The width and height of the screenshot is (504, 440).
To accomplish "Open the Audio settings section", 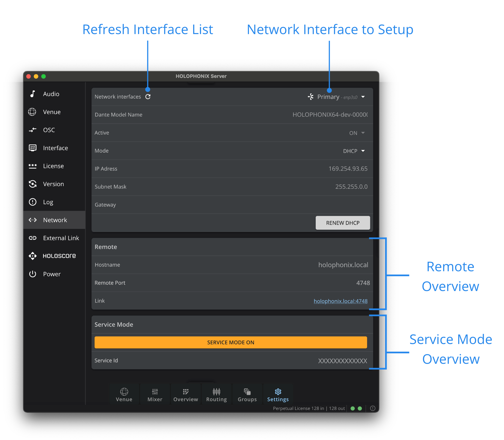I will click(x=51, y=94).
